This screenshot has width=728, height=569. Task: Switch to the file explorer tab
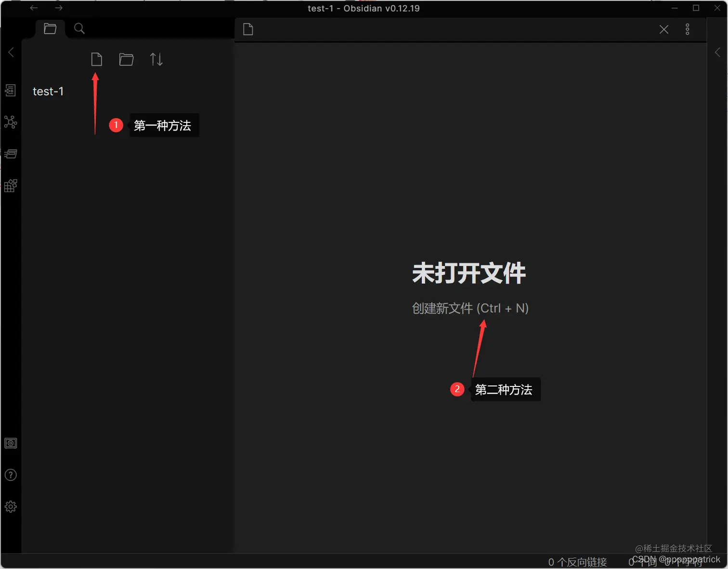(x=50, y=28)
